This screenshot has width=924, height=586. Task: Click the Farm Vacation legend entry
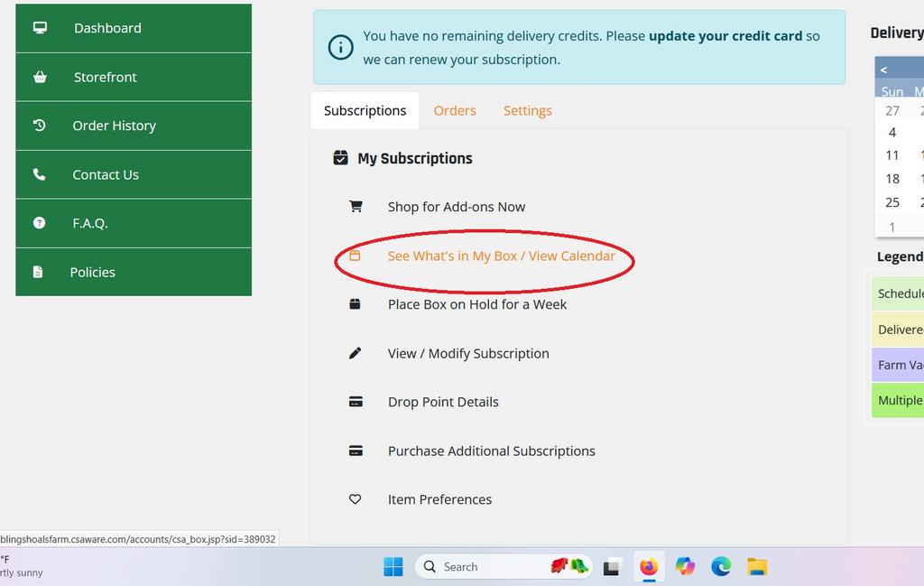click(x=898, y=365)
